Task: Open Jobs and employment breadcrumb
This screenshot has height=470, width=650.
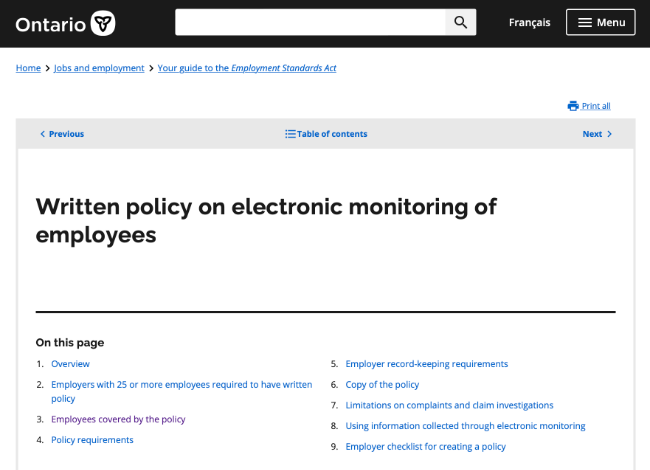Action: 99,68
